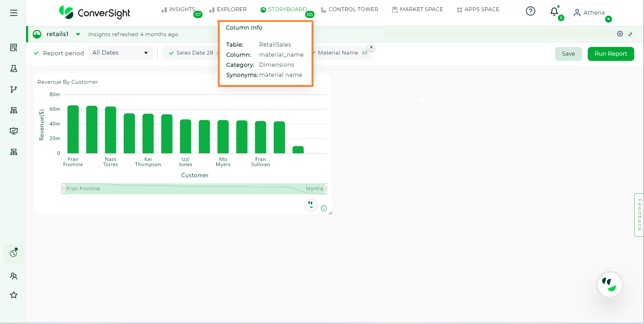Click the Save button
Viewport: 644px width, 324px height.
coord(568,54)
